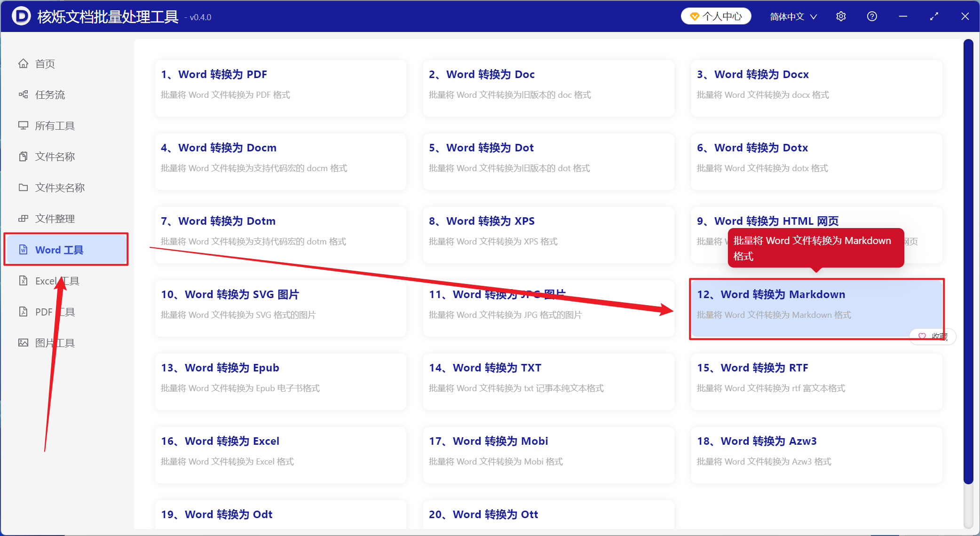The height and width of the screenshot is (536, 980).
Task: Click the folder name (文件夹名称) icon
Action: 23,188
